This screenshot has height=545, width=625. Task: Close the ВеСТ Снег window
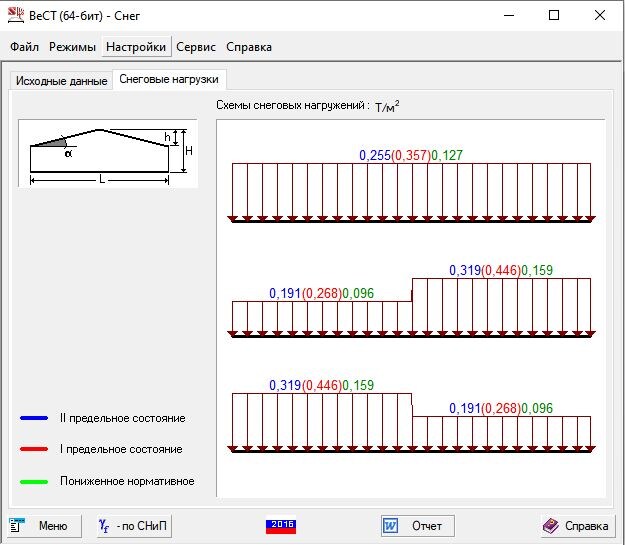click(599, 16)
